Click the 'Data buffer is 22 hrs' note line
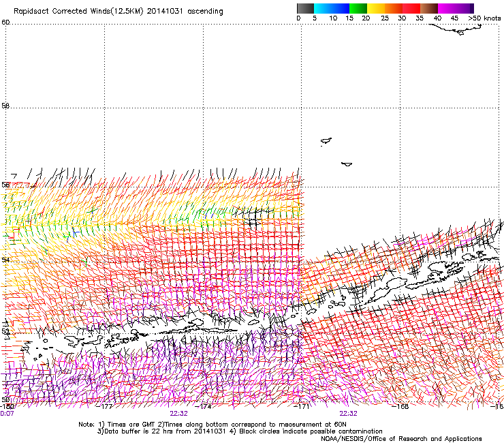 click(240, 431)
